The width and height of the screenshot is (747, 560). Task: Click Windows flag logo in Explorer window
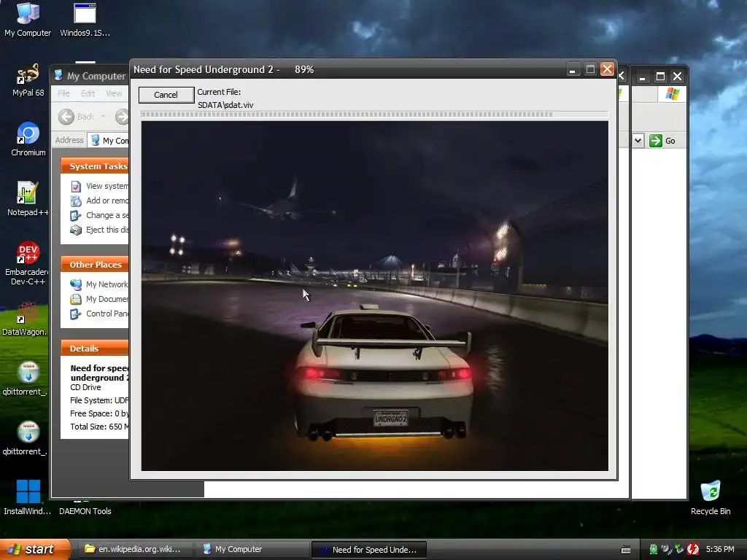click(x=672, y=93)
